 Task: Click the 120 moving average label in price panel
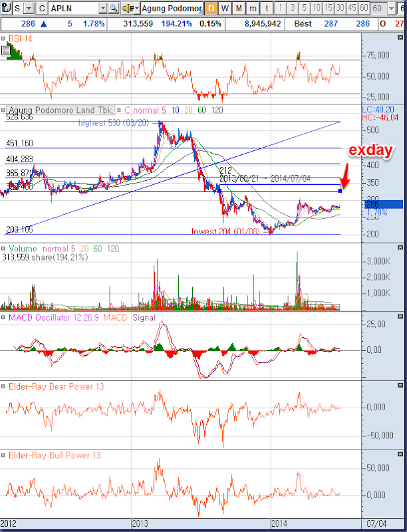click(217, 110)
